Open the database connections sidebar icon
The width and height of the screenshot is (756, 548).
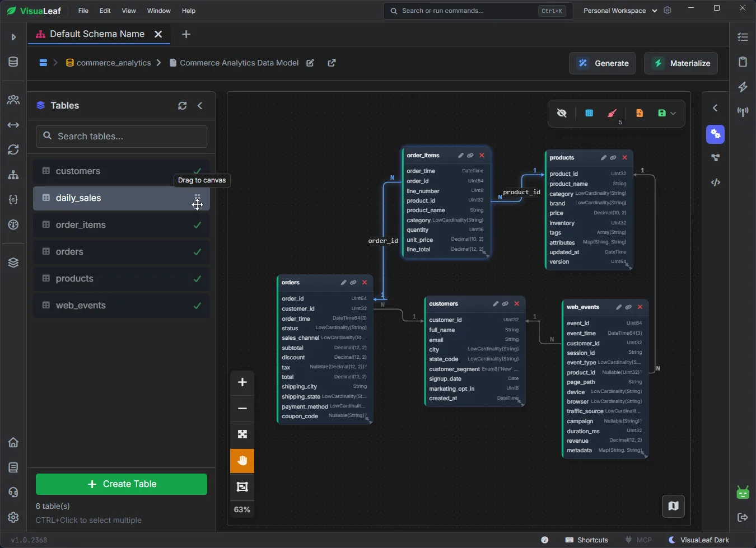pyautogui.click(x=13, y=62)
